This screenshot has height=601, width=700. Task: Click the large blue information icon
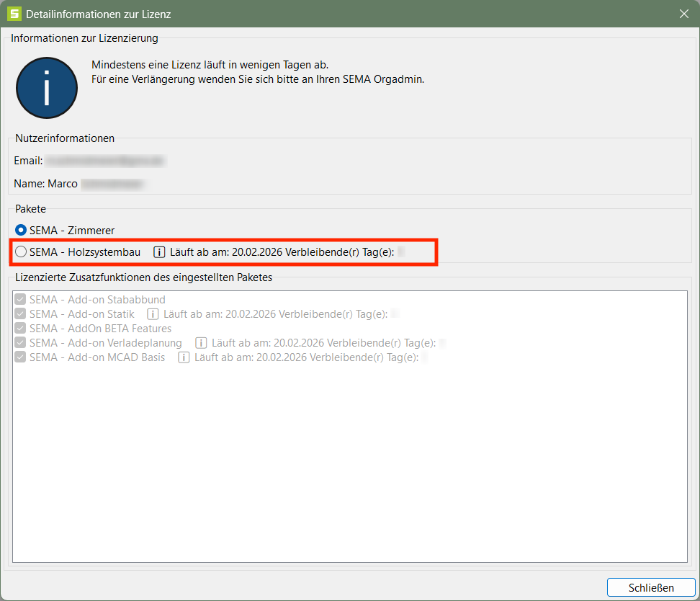click(x=47, y=88)
